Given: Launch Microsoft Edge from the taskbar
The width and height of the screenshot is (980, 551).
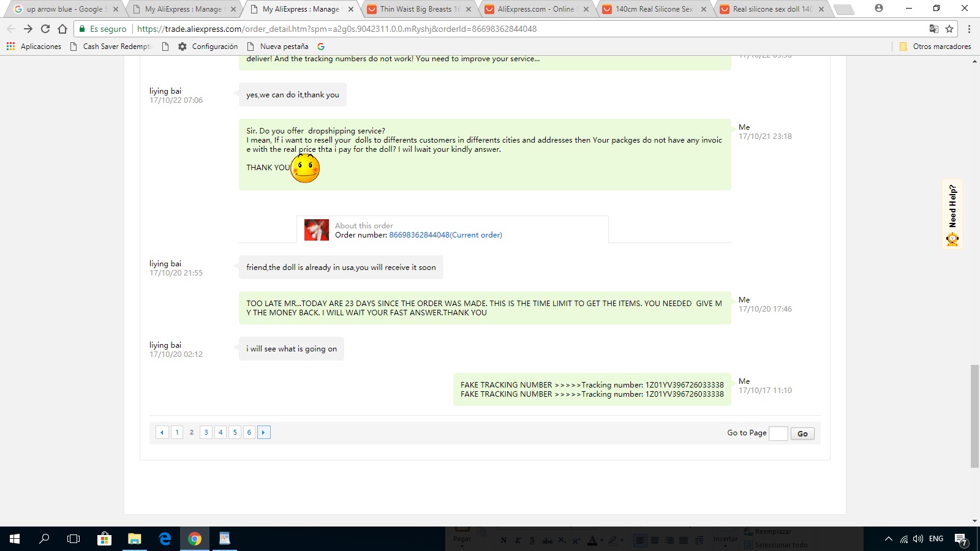Looking at the screenshot, I should click(x=165, y=539).
